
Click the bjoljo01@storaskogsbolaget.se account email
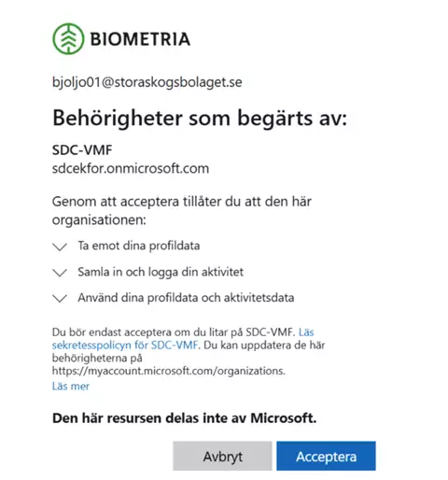pyautogui.click(x=147, y=82)
